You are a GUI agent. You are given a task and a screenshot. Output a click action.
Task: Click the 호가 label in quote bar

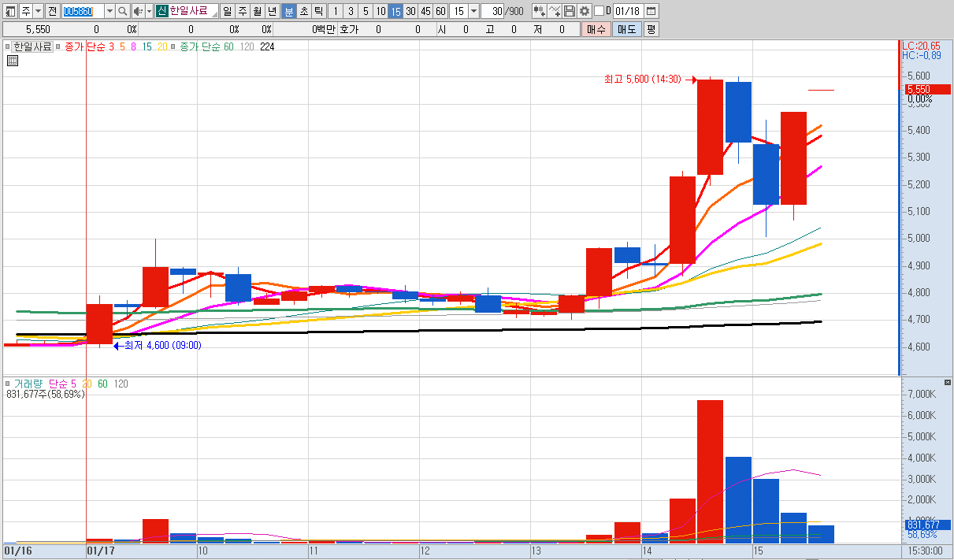pyautogui.click(x=348, y=29)
